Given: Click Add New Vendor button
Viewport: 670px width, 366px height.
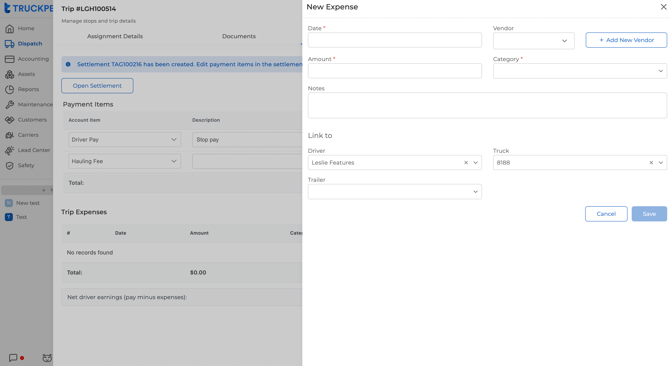Looking at the screenshot, I should coord(626,40).
